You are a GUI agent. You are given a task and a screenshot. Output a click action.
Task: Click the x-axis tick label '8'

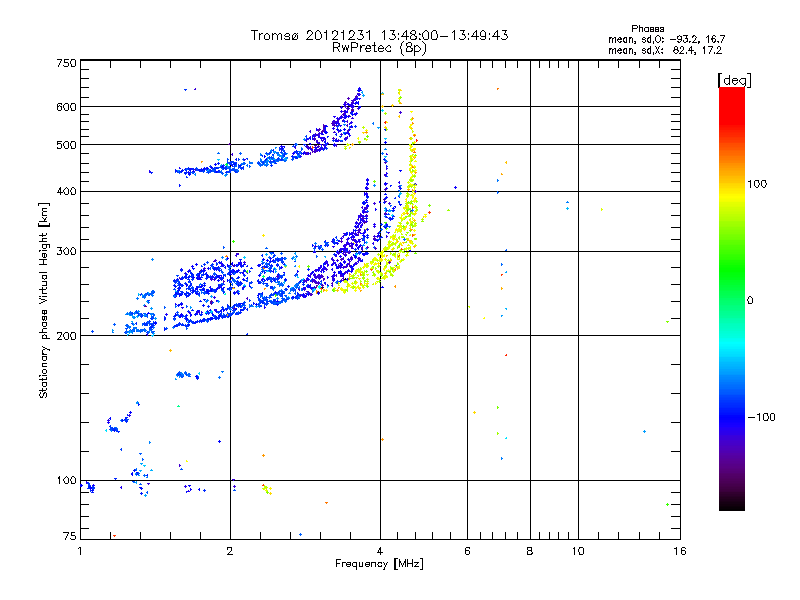(x=530, y=551)
